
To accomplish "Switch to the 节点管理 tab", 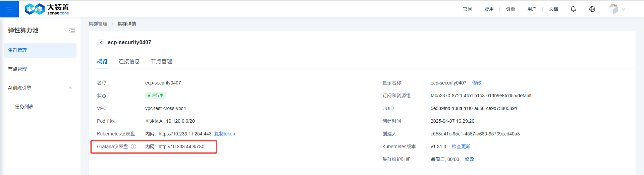I will (x=161, y=61).
